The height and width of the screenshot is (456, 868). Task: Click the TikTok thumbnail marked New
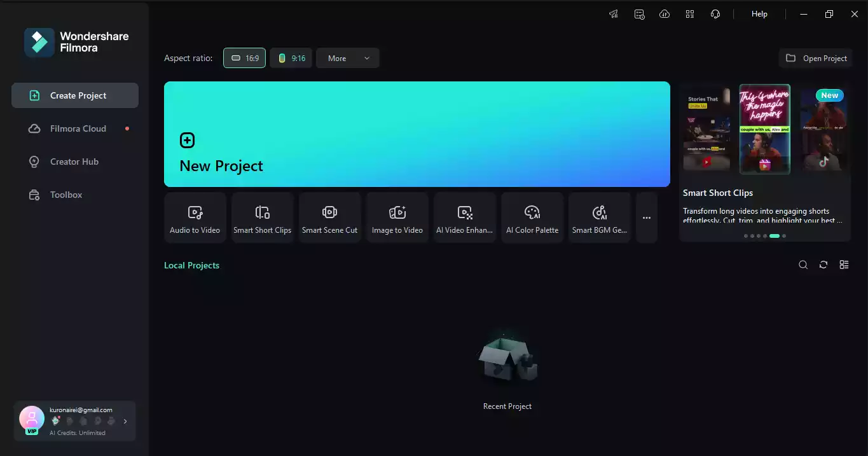pyautogui.click(x=823, y=130)
